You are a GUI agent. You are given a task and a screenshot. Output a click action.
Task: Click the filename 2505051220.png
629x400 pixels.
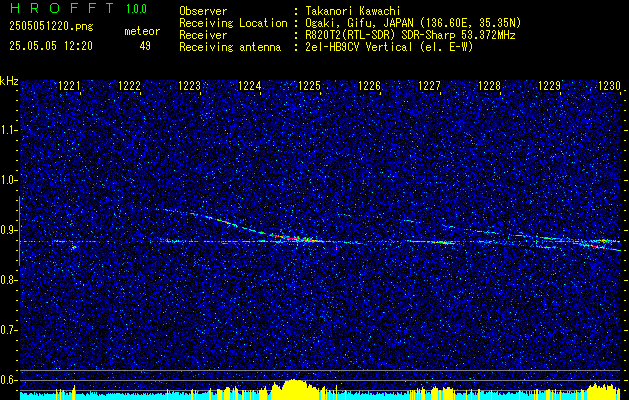51,27
